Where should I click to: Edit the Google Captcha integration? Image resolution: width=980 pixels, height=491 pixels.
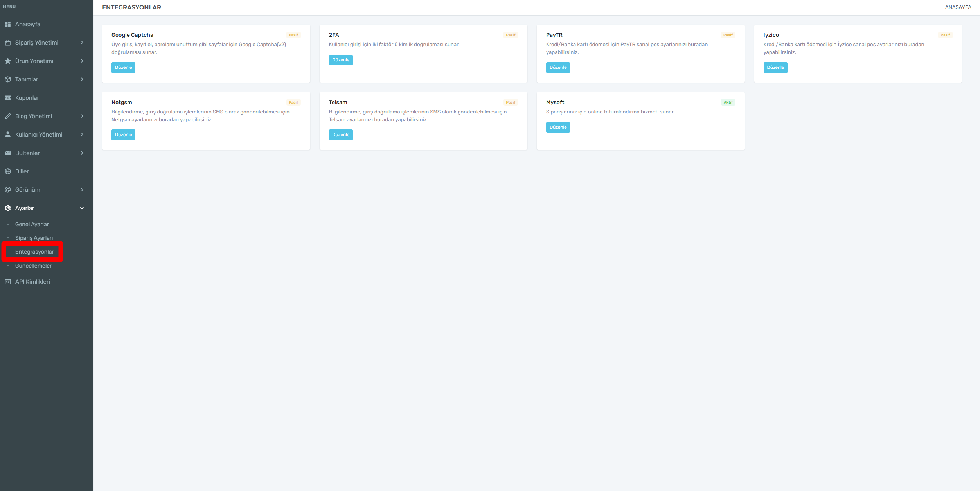[x=123, y=68]
